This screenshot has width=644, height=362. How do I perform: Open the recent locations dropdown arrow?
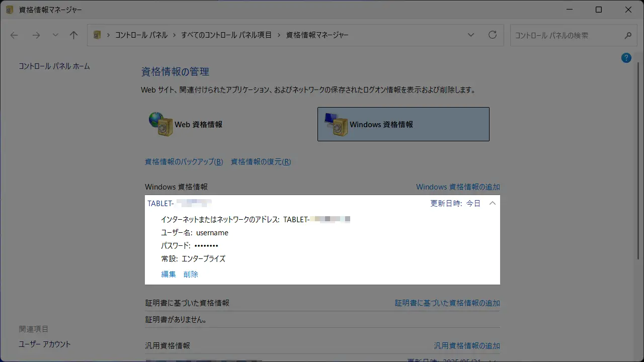pyautogui.click(x=55, y=35)
